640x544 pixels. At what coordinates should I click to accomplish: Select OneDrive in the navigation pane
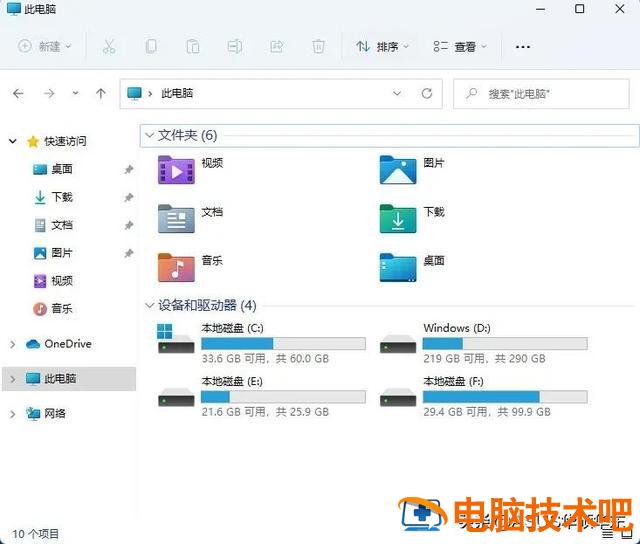tap(68, 344)
